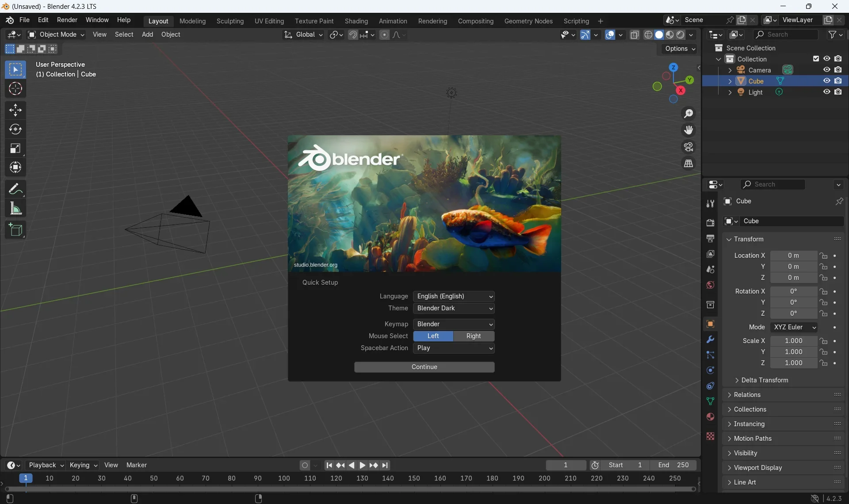Open the Keying popover
The height and width of the screenshot is (504, 849).
pos(83,465)
